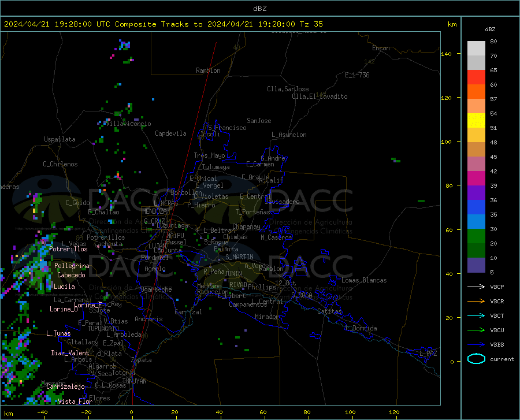Select the purple 36-39 dBZ swatch

tap(476, 193)
